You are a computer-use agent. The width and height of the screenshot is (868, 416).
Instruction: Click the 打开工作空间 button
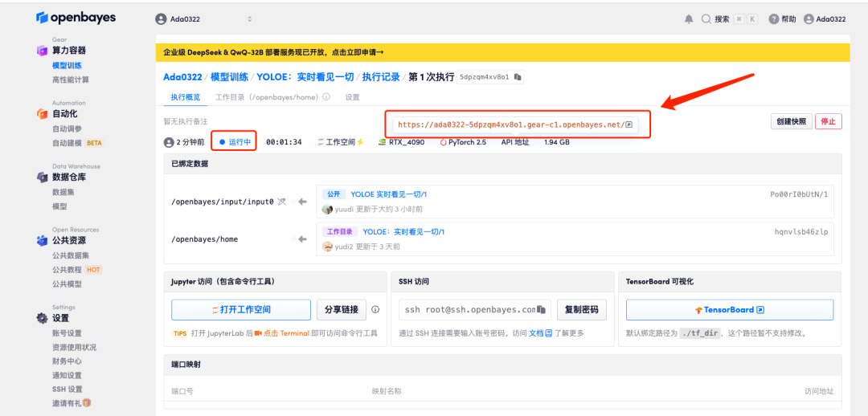pyautogui.click(x=241, y=310)
